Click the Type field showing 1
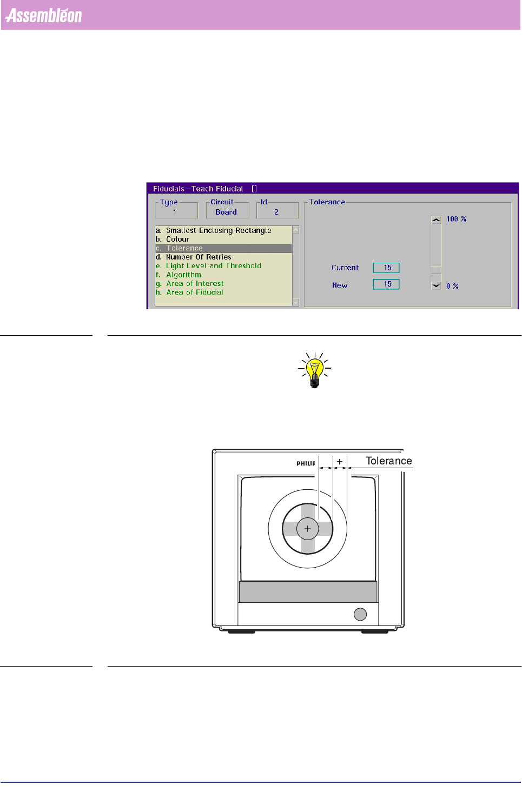This screenshot has width=522, height=812. 176,212
